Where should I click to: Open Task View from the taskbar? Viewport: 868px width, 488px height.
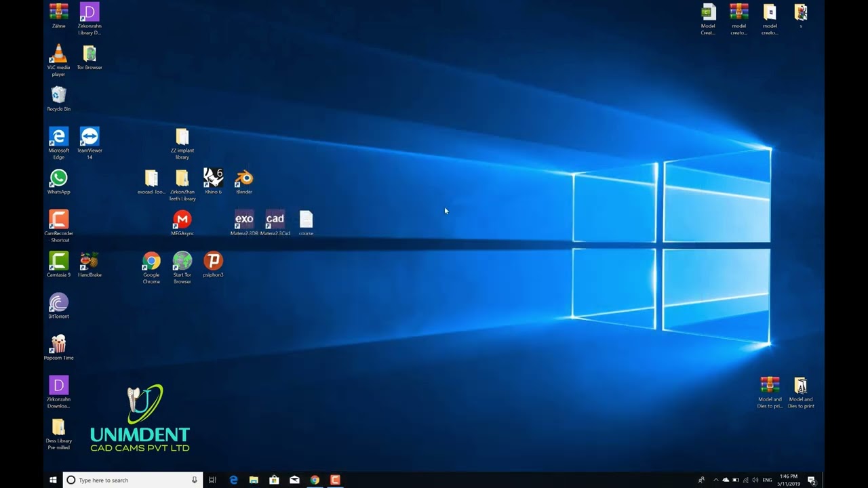click(212, 480)
